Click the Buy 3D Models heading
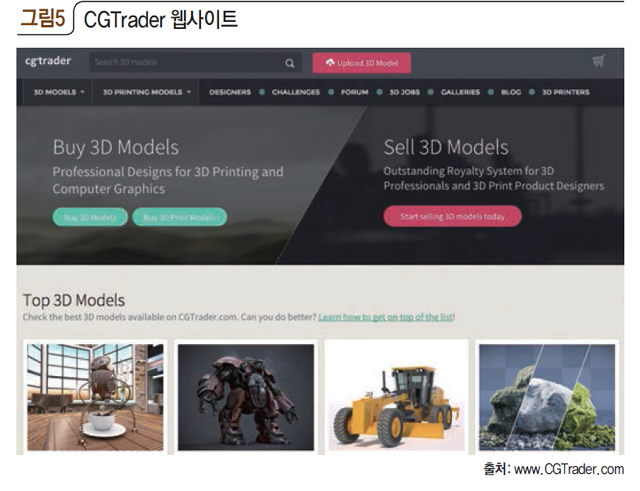This screenshot has height=491, width=640. click(116, 148)
